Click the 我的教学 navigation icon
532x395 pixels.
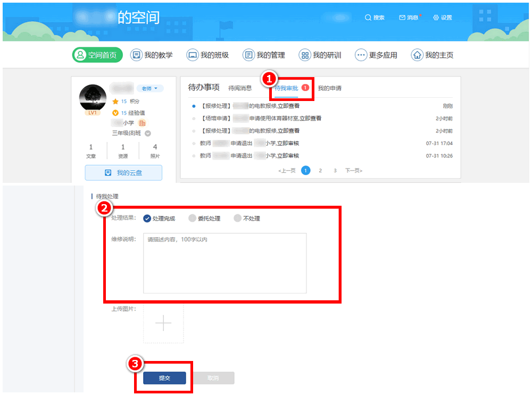tap(136, 55)
